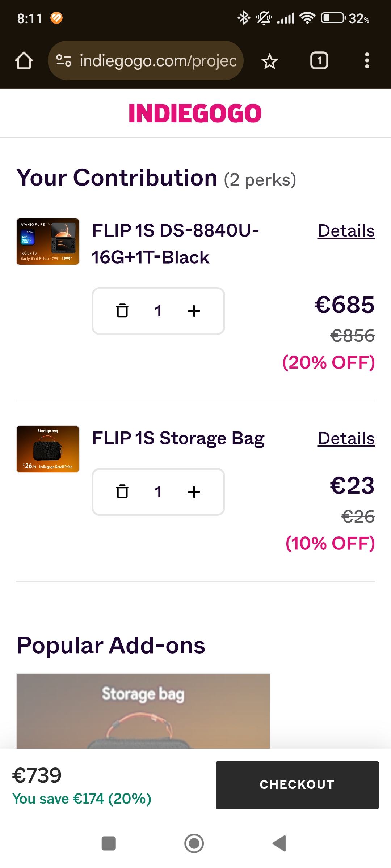Increase FLIP 1S DS-8840U quantity with plus
This screenshot has height=868, width=391.
[x=194, y=311]
